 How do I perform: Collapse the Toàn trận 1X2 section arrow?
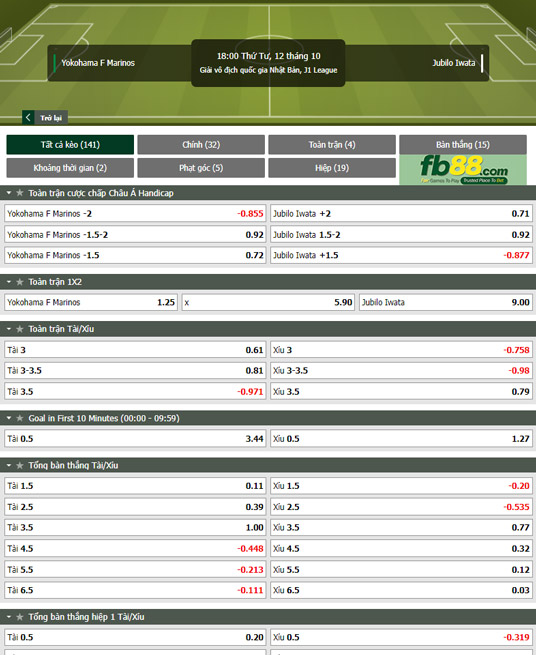point(9,282)
